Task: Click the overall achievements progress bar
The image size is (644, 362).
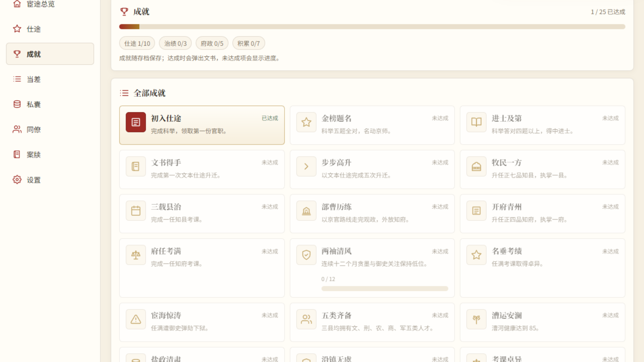Action: (x=372, y=26)
